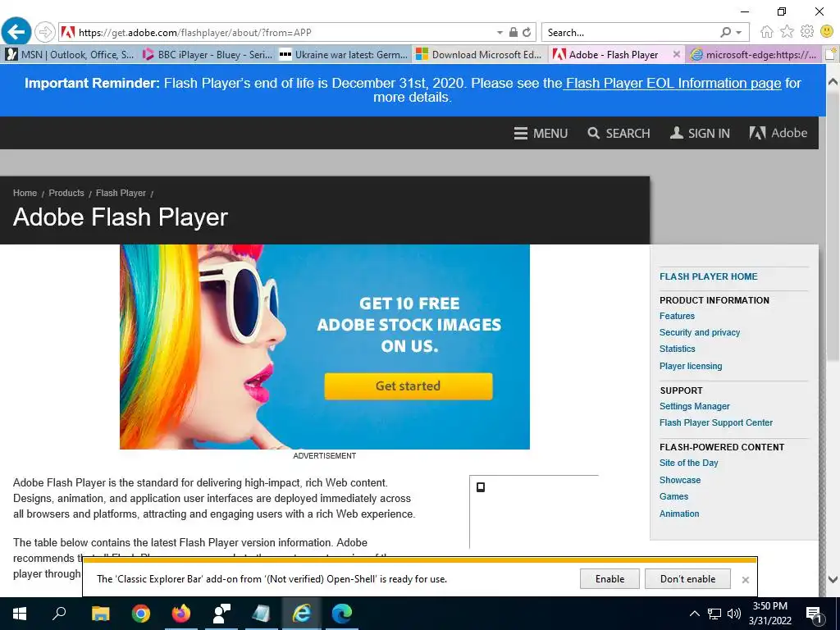The height and width of the screenshot is (630, 840).
Task: Click the network tray icon
Action: click(x=714, y=614)
